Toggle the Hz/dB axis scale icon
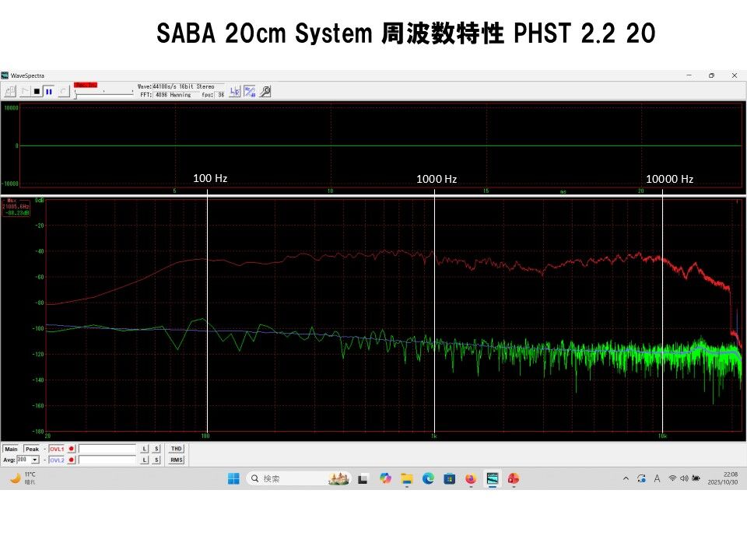 (250, 92)
